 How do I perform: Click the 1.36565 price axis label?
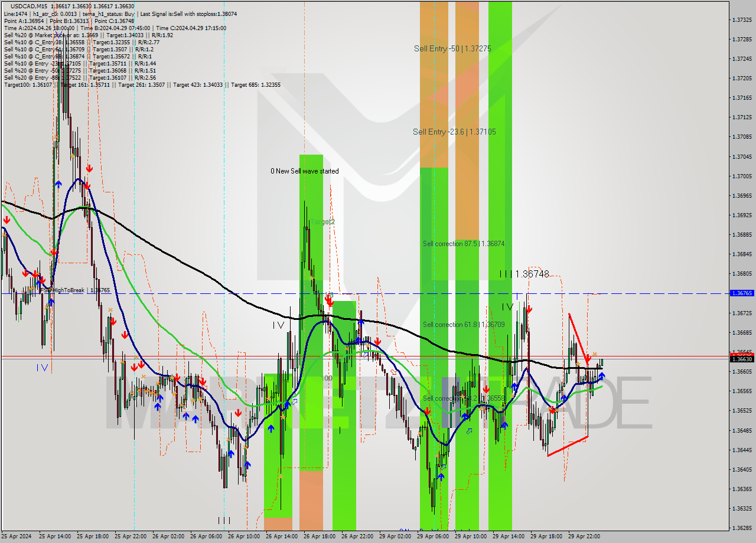(742, 391)
